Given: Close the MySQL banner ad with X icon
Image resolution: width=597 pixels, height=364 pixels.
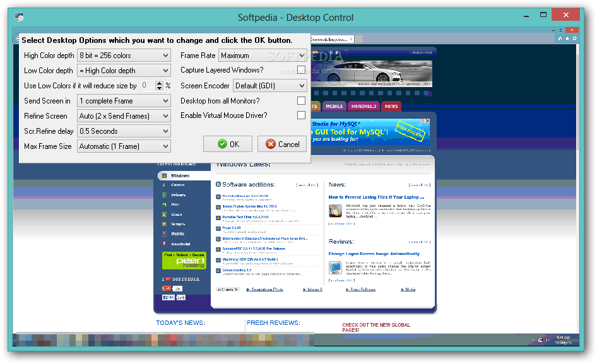Looking at the screenshot, I should 427,120.
